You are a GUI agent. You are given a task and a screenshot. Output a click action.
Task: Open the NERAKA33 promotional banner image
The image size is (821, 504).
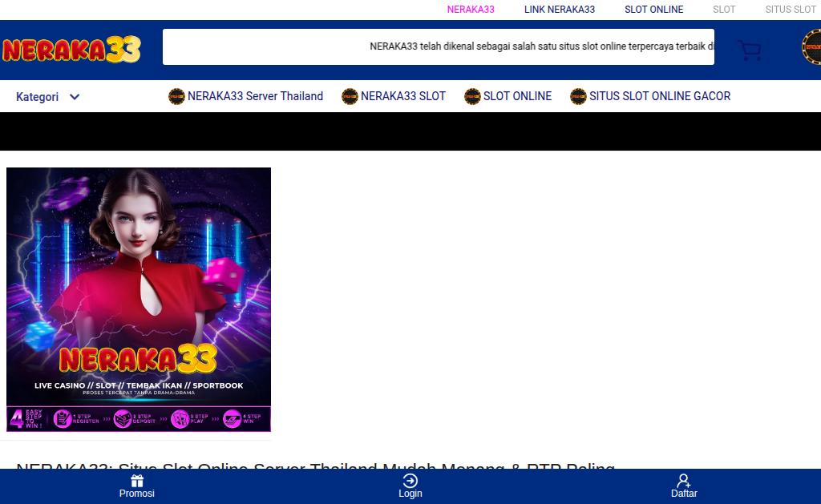point(139,300)
